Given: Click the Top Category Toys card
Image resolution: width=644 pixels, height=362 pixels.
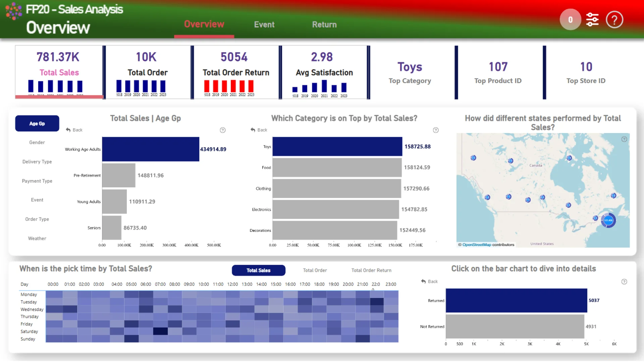Looking at the screenshot, I should click(x=410, y=73).
